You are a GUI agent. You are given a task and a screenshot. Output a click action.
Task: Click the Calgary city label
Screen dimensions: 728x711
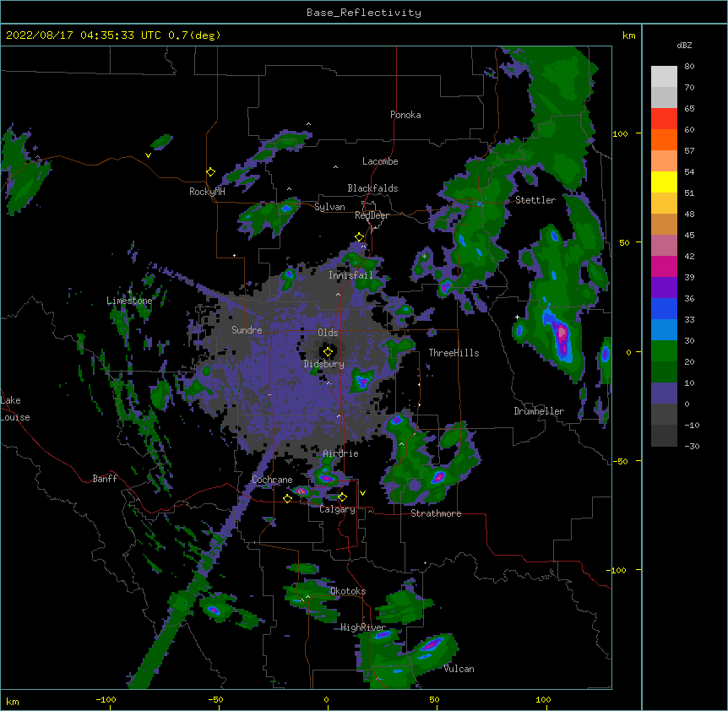(x=337, y=509)
